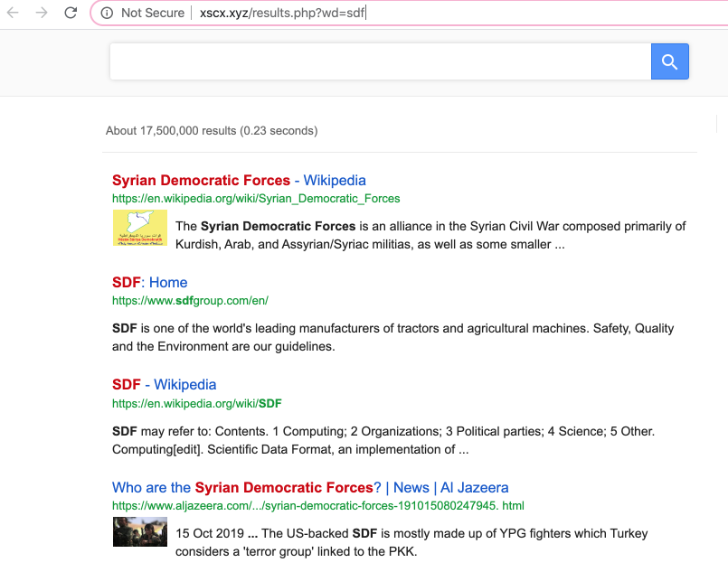Viewport: 728px width, 572px height.
Task: Click the Not Secure label text
Action: 152,13
